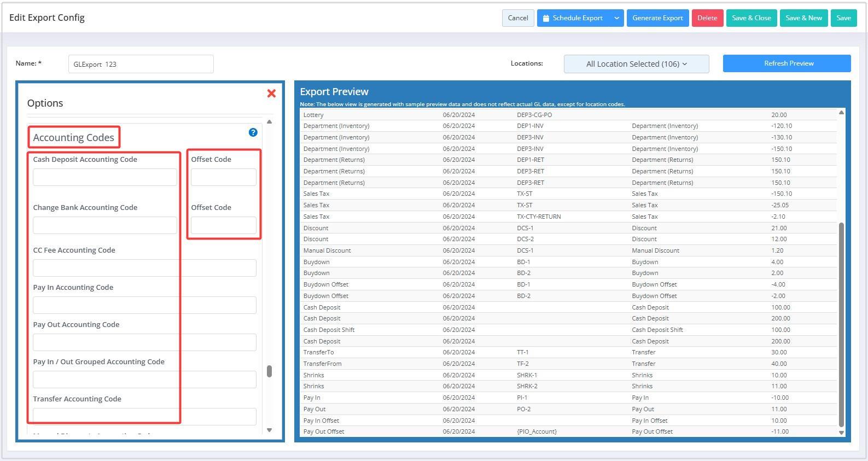868x461 pixels.
Task: Click the Save & Close button
Action: [751, 18]
